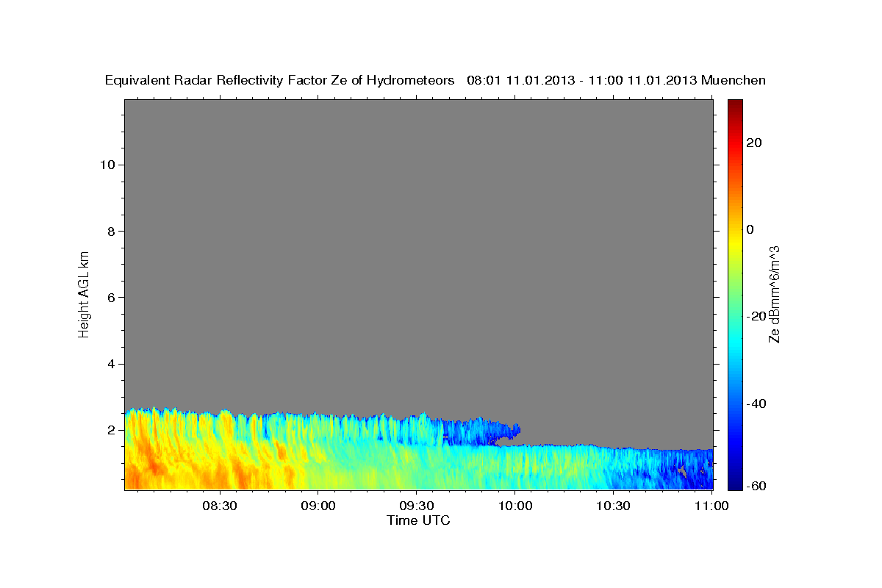Click the dark red top of the colorbar

[x=735, y=105]
